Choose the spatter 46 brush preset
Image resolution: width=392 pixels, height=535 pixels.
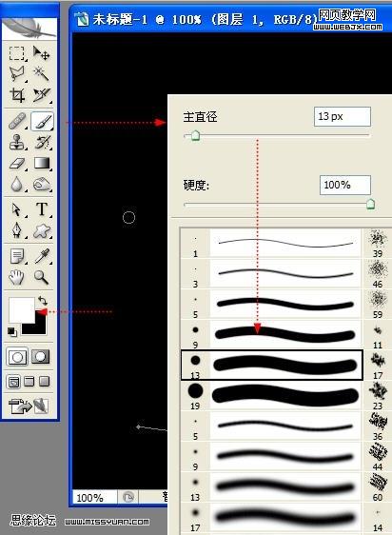click(x=378, y=273)
